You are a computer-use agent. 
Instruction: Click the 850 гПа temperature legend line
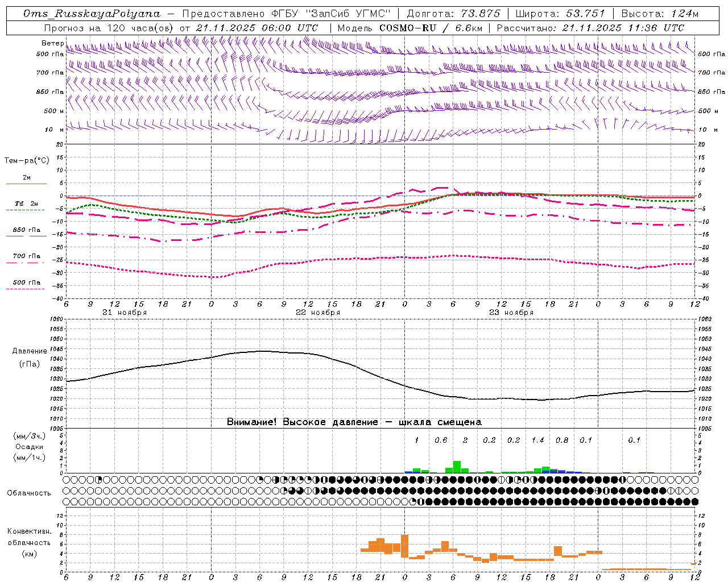point(27,235)
